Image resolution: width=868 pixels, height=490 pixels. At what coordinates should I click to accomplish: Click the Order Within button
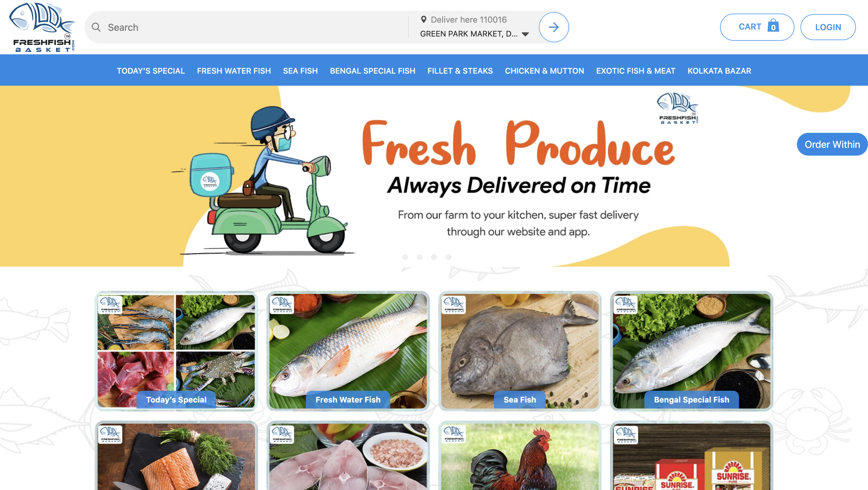click(832, 144)
